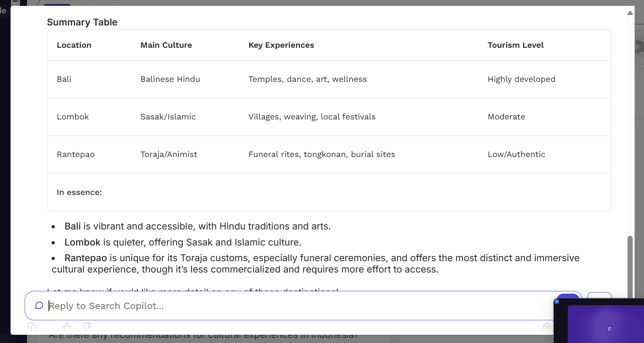Copy the Copilot response using the copy icon
This screenshot has height=343, width=644.
(x=32, y=327)
